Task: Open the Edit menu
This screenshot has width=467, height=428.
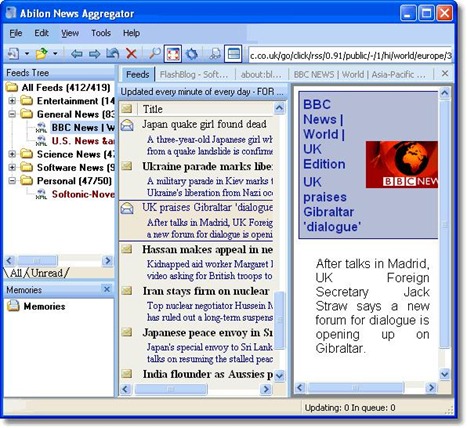Action: coord(41,33)
